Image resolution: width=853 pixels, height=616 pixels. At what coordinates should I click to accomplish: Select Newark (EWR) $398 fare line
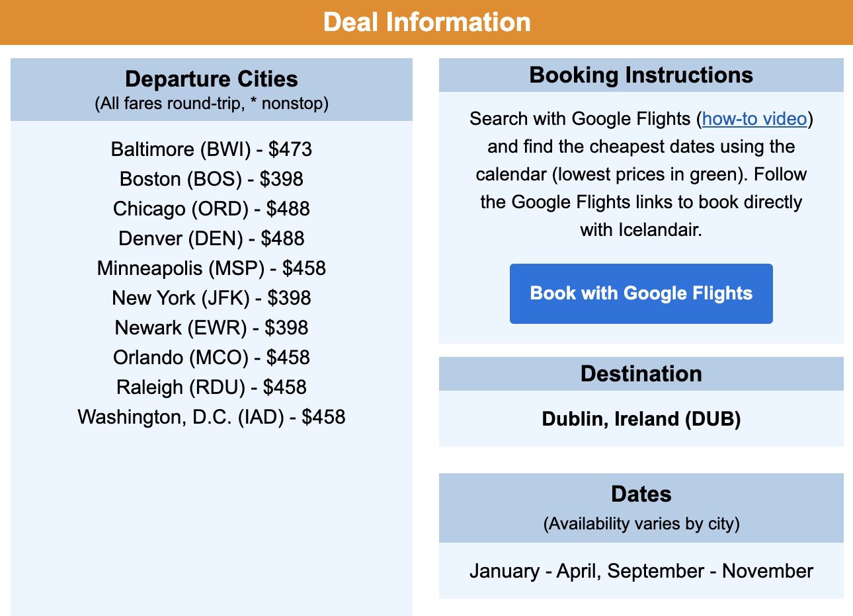(212, 328)
